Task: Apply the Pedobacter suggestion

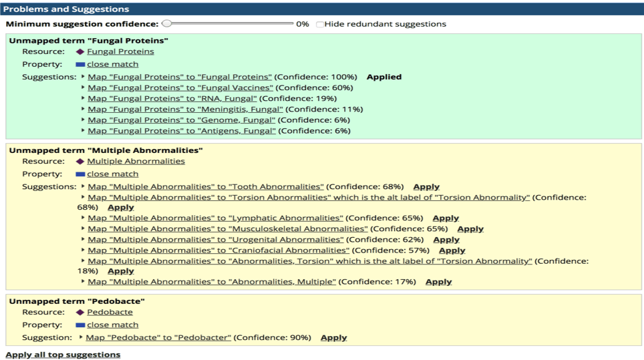Action: tap(333, 338)
